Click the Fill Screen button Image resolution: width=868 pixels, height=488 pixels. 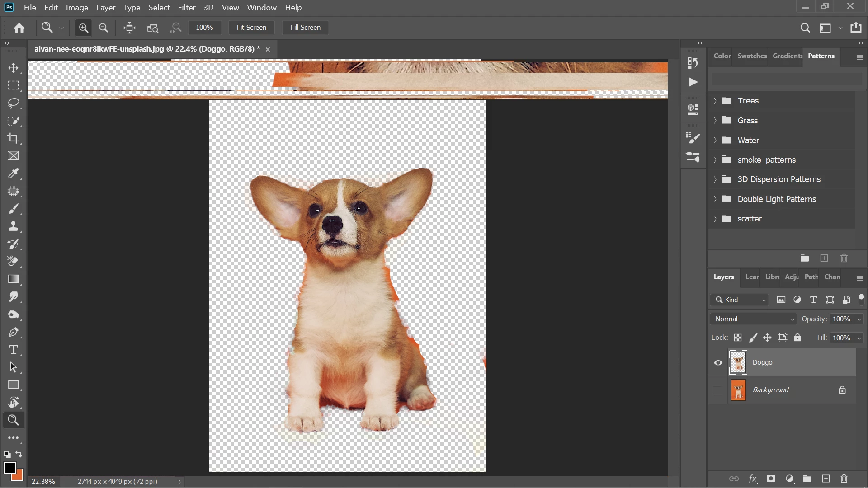click(x=305, y=28)
